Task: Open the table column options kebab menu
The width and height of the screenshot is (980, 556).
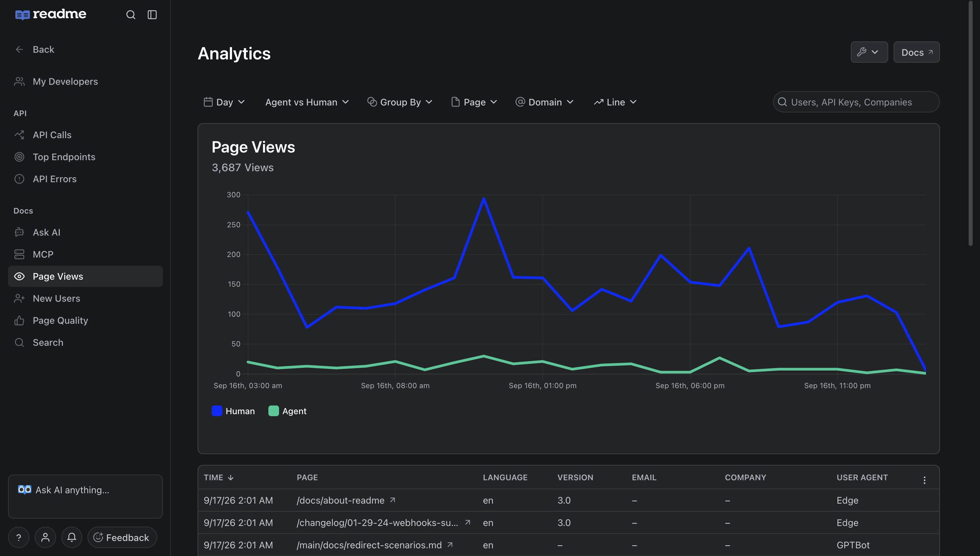Action: 924,480
